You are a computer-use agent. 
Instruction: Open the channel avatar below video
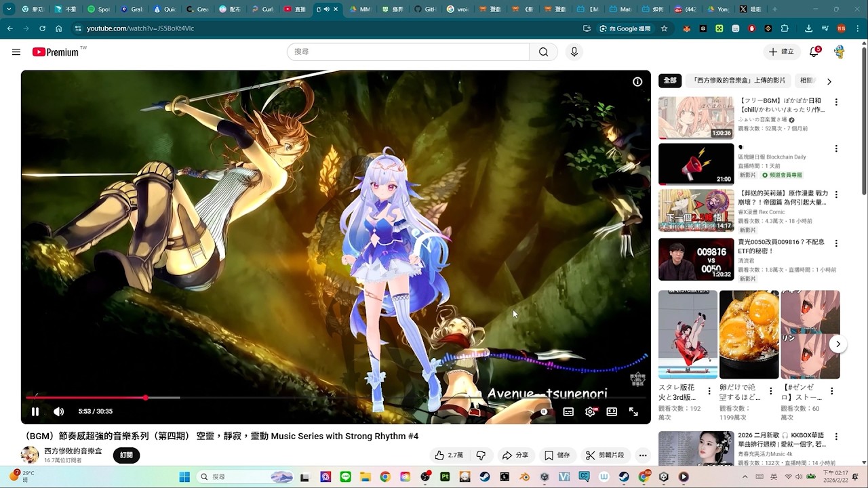coord(30,455)
